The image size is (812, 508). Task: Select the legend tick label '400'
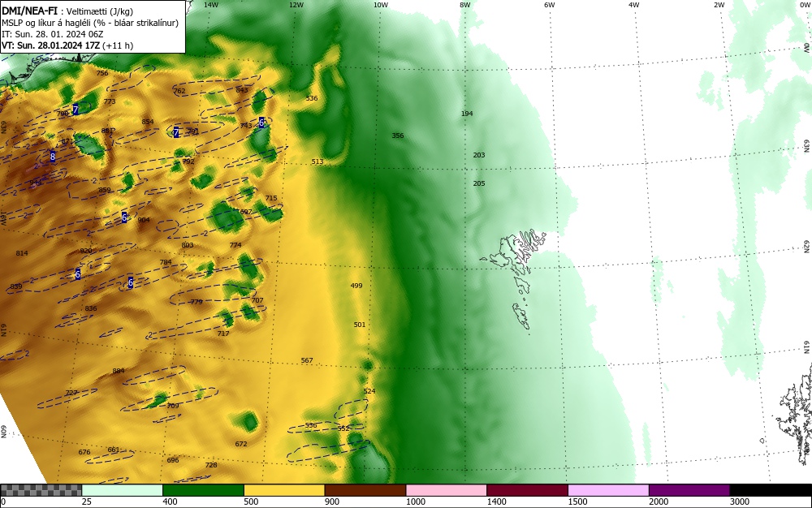170,502
